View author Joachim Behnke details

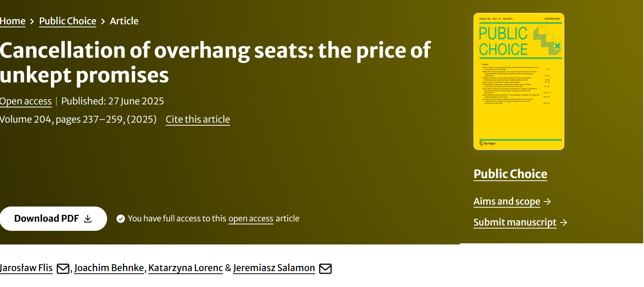pyautogui.click(x=109, y=268)
